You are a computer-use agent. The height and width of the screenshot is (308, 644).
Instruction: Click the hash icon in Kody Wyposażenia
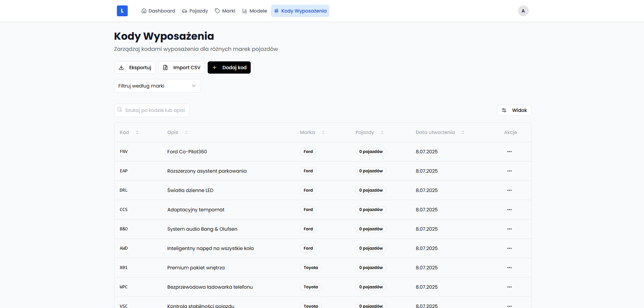[x=276, y=11]
